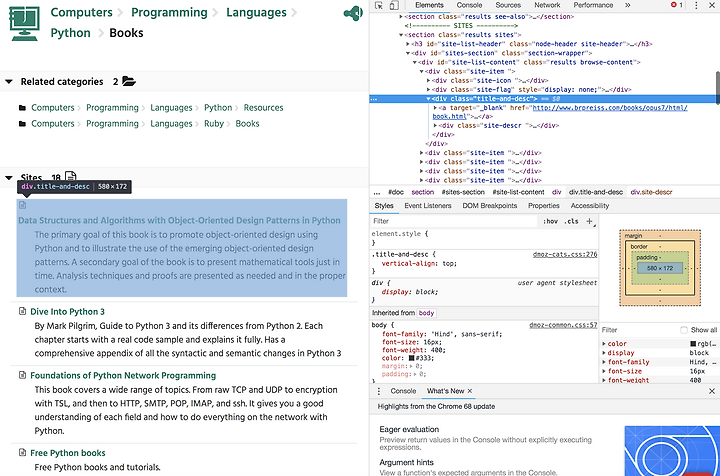Image resolution: width=720 pixels, height=476 pixels.
Task: Expand the section results see-also node
Action: point(401,17)
